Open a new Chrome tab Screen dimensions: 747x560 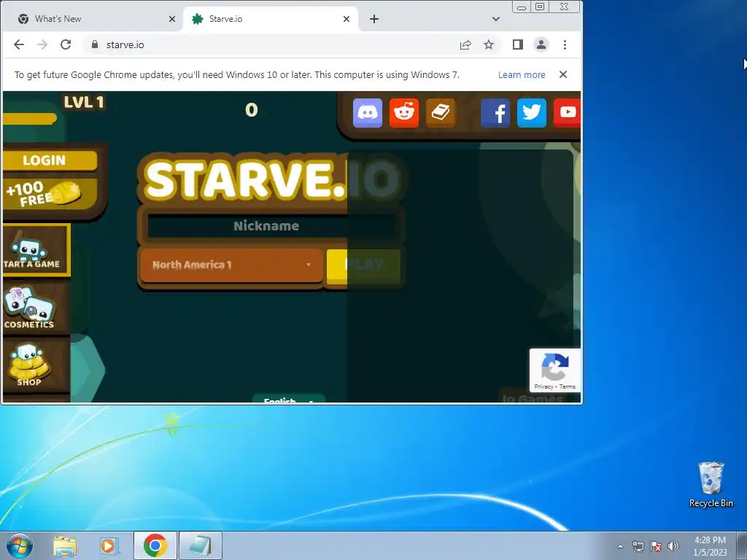pos(374,19)
